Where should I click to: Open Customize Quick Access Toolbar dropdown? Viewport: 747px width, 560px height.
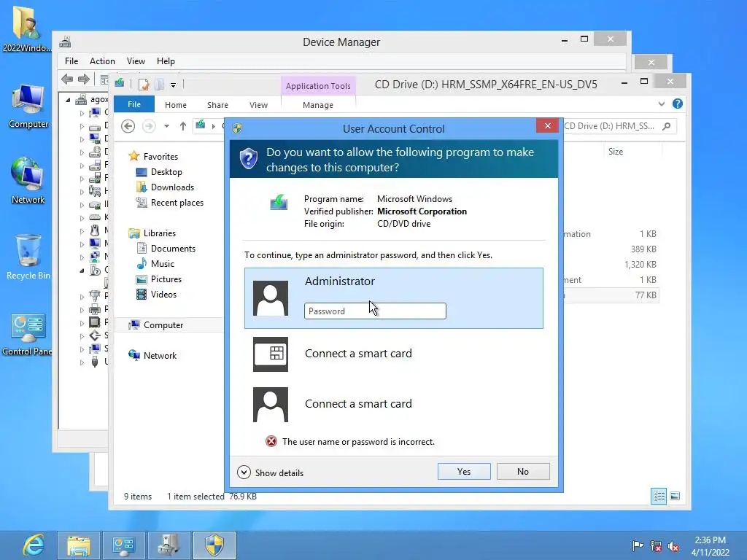(x=173, y=85)
